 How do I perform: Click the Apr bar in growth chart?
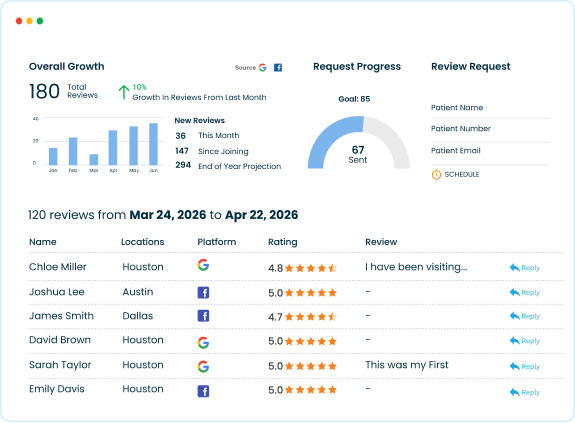click(x=113, y=147)
